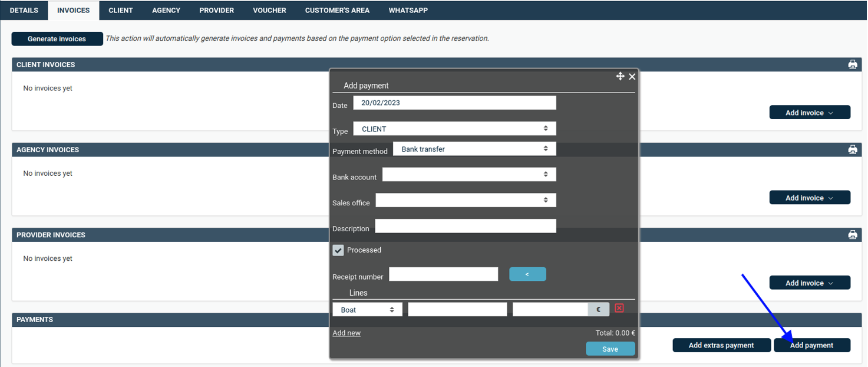The height and width of the screenshot is (367, 868).
Task: Open the CLIENT tab
Action: 121,11
